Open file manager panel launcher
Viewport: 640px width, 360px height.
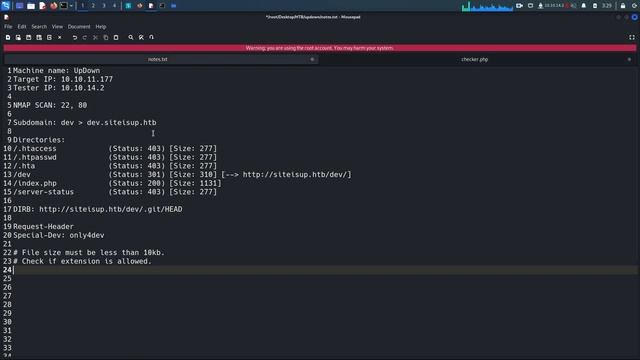click(31, 6)
